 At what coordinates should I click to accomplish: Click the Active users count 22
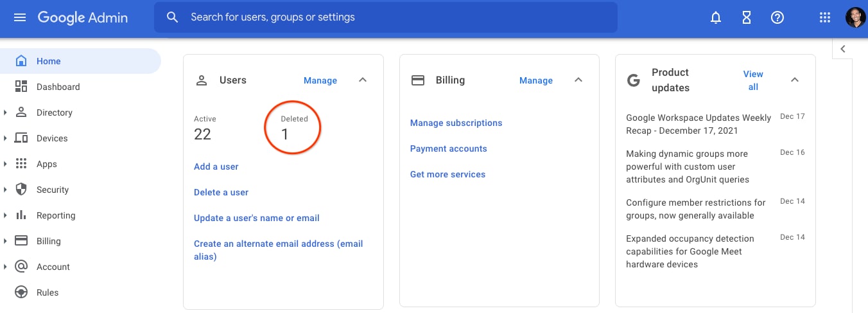click(x=203, y=134)
